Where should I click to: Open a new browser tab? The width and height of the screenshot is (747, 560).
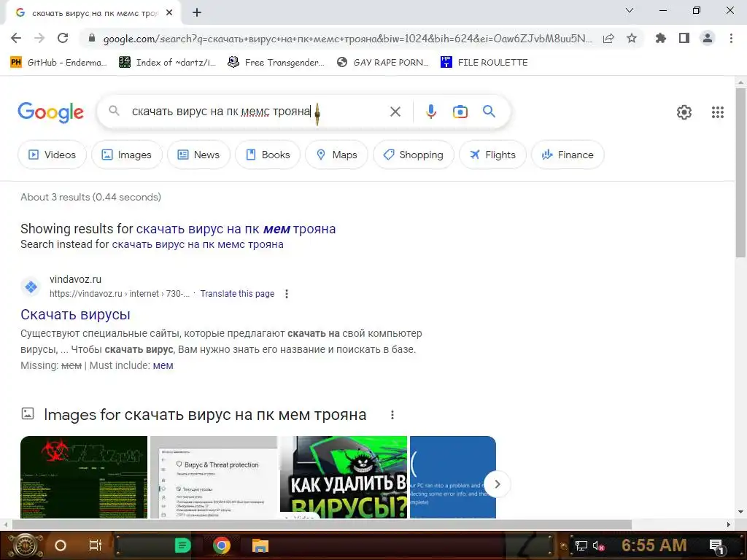pos(197,13)
